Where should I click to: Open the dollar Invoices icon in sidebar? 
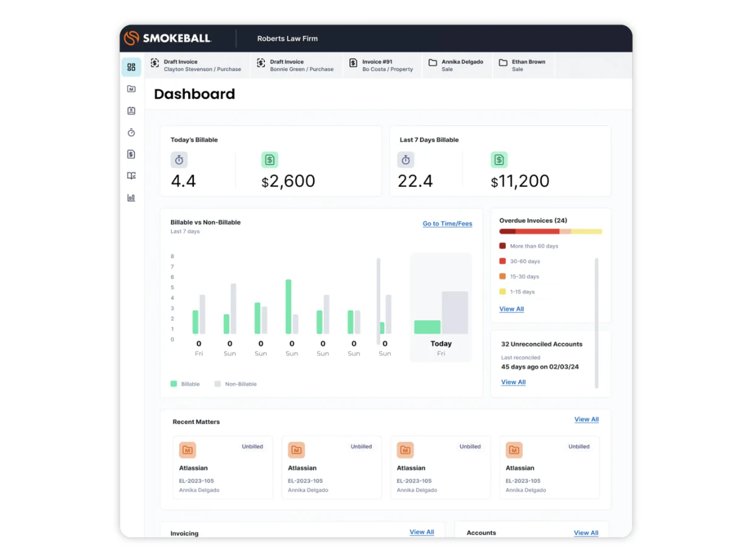click(x=131, y=155)
